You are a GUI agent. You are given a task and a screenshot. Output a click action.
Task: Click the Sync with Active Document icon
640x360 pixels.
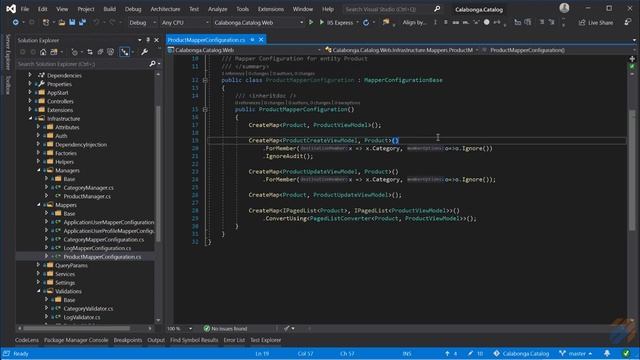coord(90,52)
